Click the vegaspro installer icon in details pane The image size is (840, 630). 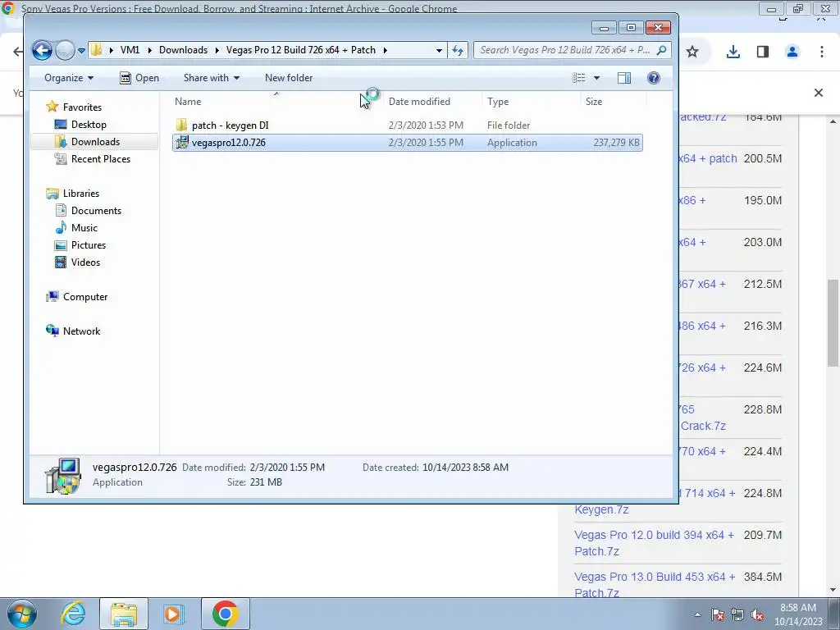pos(63,476)
